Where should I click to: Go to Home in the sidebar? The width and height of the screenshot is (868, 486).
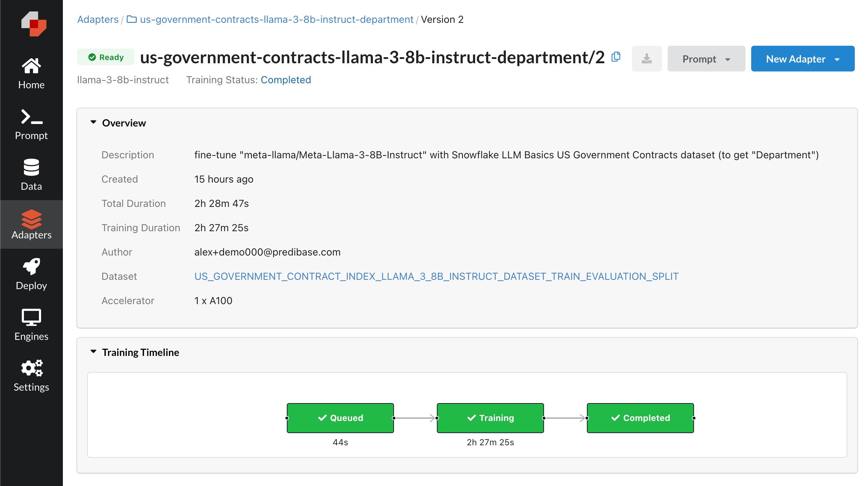click(31, 74)
